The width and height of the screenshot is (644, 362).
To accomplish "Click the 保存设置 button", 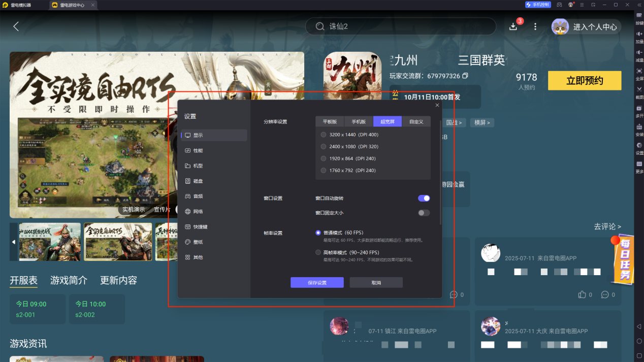I will click(x=317, y=282).
